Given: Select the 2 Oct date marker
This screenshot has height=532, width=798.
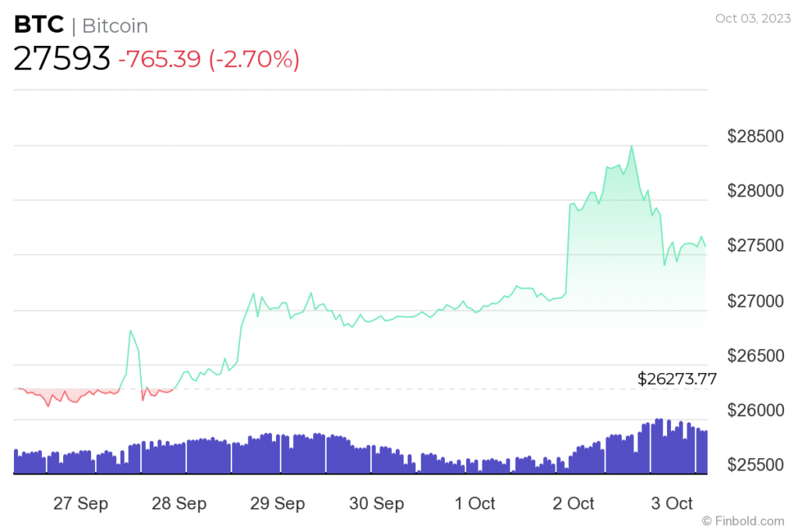Looking at the screenshot, I should pyautogui.click(x=574, y=503).
